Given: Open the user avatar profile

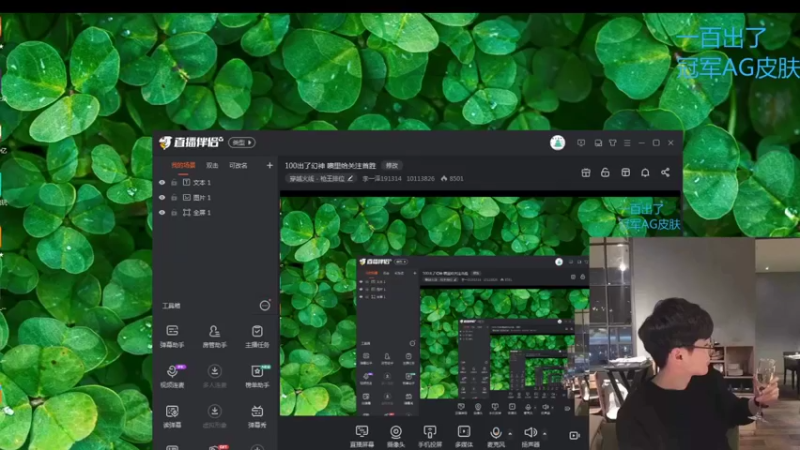Looking at the screenshot, I should coord(557,142).
